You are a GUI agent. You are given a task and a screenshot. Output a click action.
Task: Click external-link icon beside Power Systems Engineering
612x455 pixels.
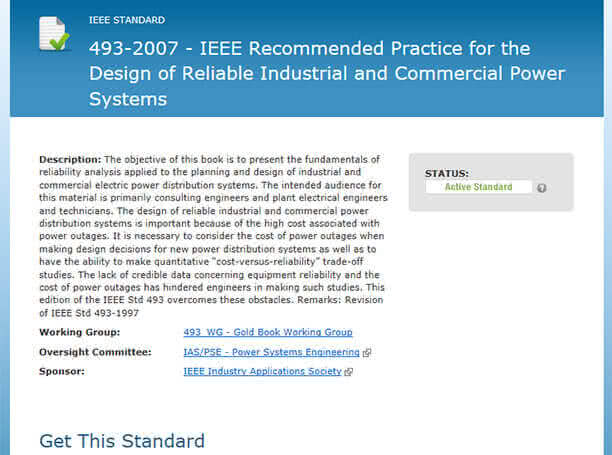click(366, 353)
